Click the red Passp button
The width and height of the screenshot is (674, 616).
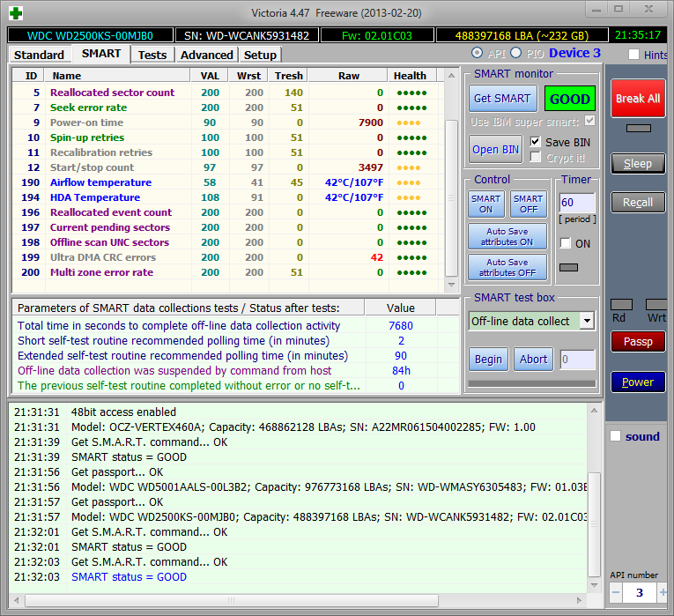point(637,341)
